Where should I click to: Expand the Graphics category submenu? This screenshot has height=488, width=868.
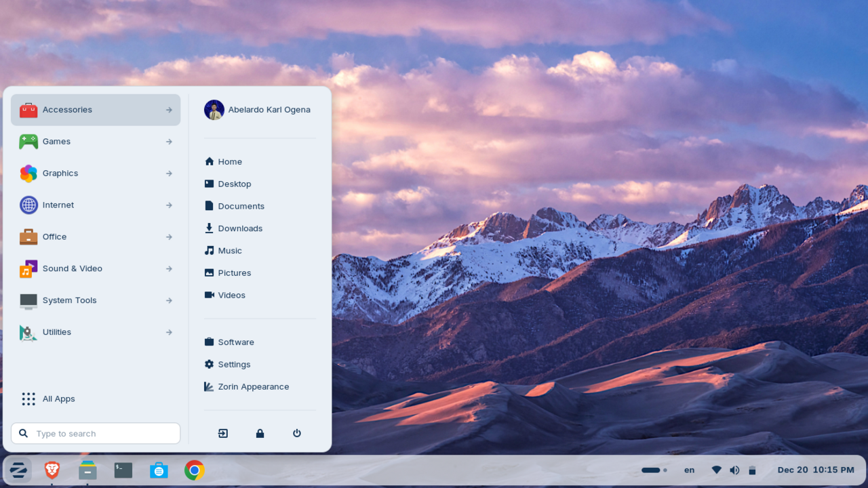pos(167,173)
